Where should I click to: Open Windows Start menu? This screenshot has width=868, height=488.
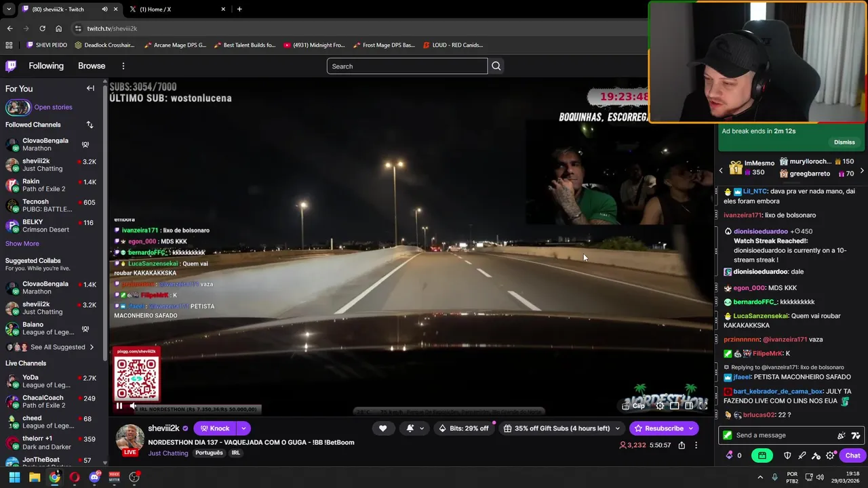pos(14,477)
